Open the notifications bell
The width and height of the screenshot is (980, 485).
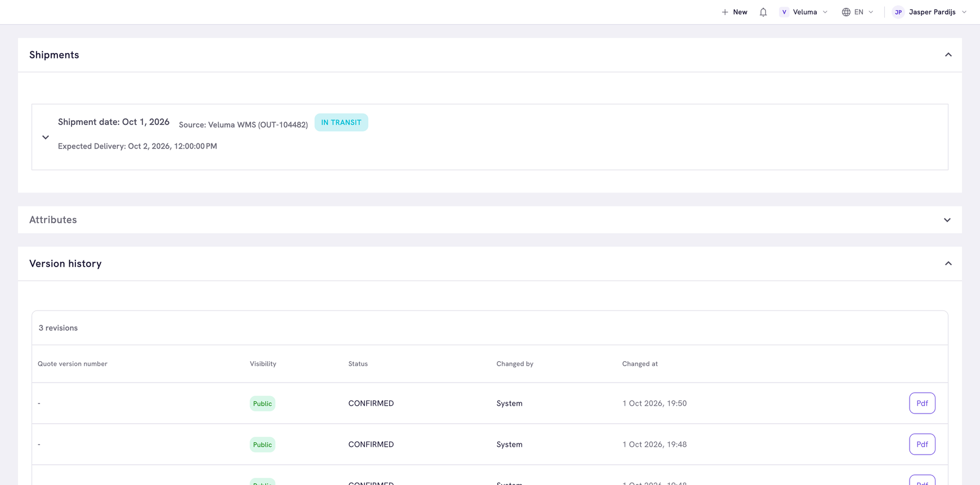point(763,12)
